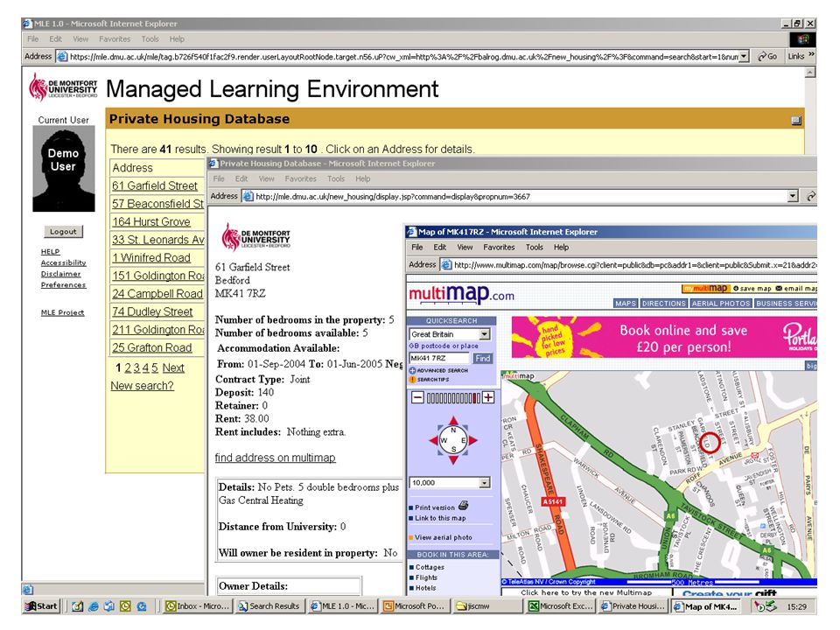Click the MLE Project link

pos(63,312)
